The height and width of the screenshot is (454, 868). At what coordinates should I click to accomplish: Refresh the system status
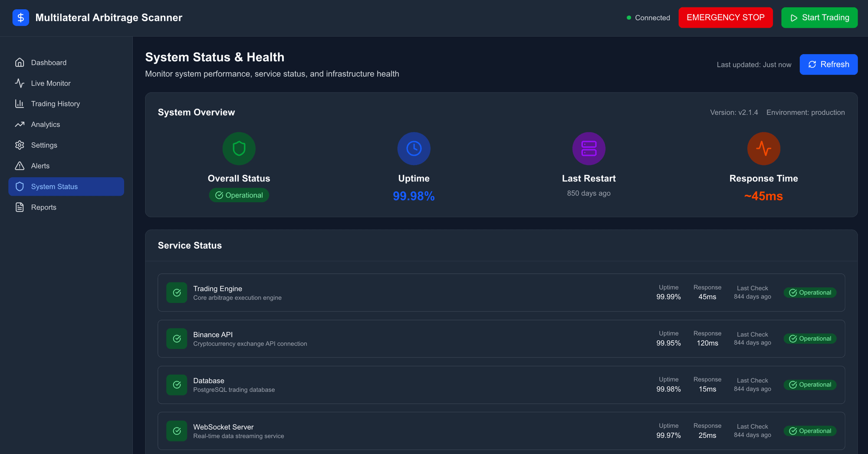tap(829, 64)
